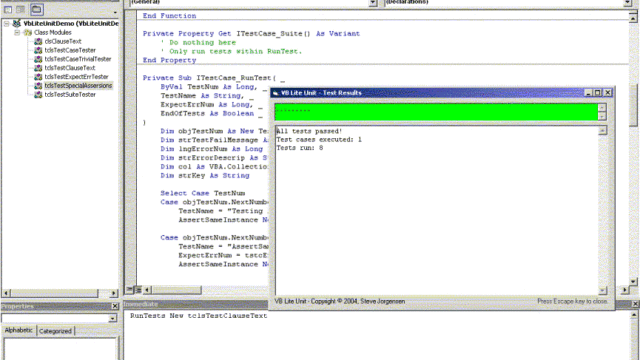This screenshot has height=360, width=640.
Task: Select tclsTestSpecialAssersions in the project tree
Action: coord(78,86)
